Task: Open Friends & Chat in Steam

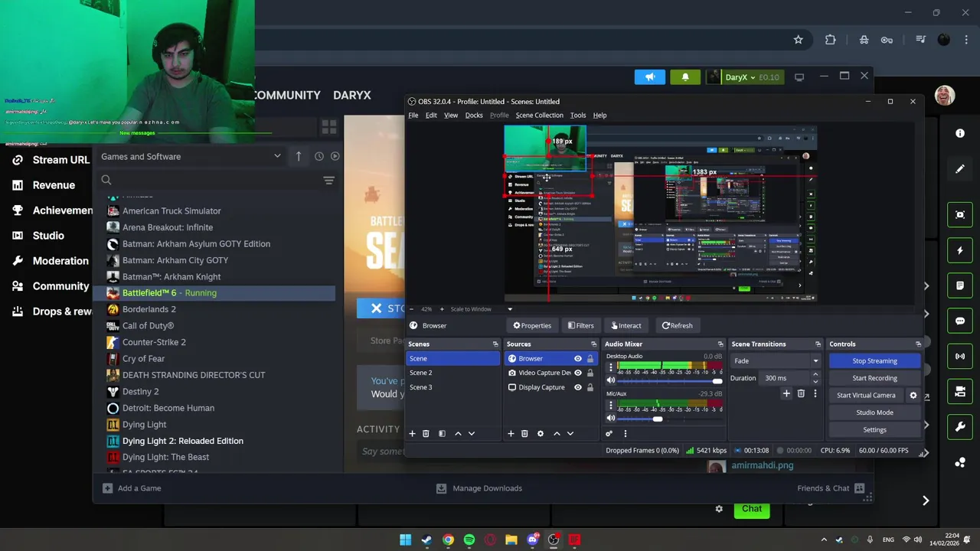Action: pos(831,488)
